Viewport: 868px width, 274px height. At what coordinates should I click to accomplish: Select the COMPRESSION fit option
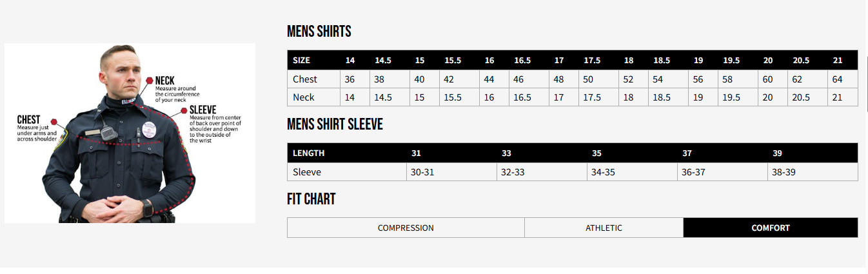406,228
